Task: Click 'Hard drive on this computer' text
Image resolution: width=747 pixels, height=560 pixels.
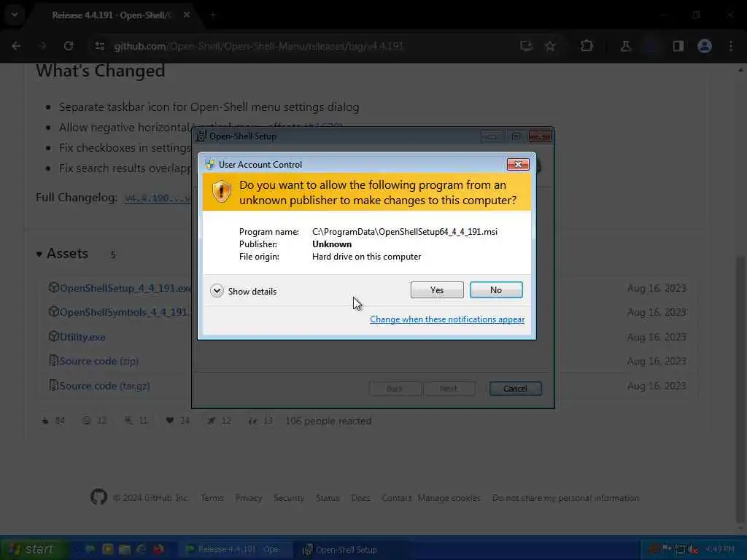Action: tap(366, 256)
